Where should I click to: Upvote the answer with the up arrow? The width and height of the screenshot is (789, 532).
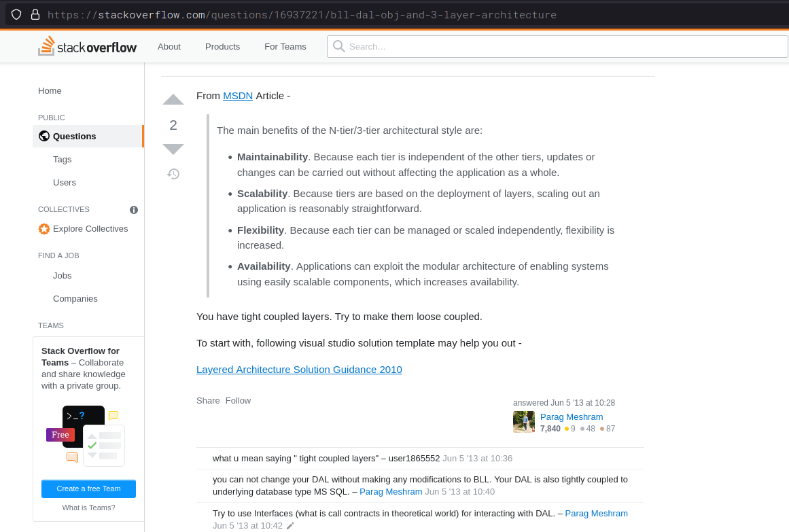(x=173, y=100)
